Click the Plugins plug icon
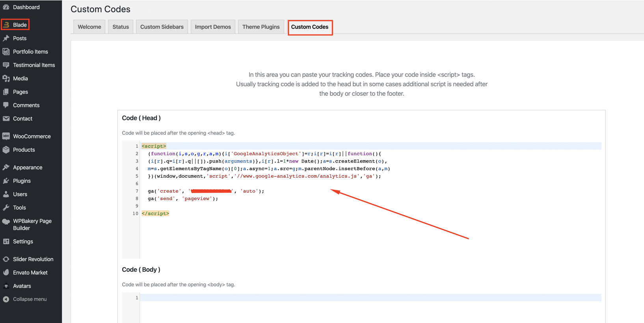This screenshot has height=323, width=644. click(x=6, y=181)
